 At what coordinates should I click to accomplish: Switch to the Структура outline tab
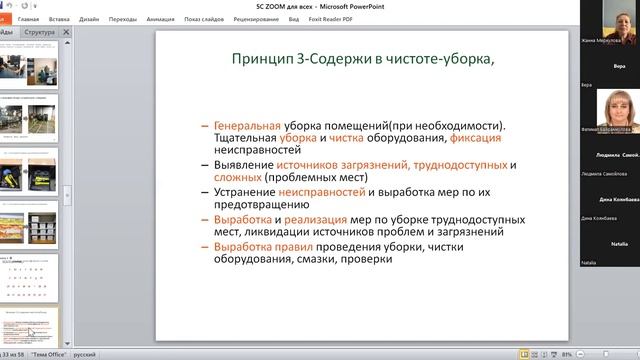tap(39, 32)
